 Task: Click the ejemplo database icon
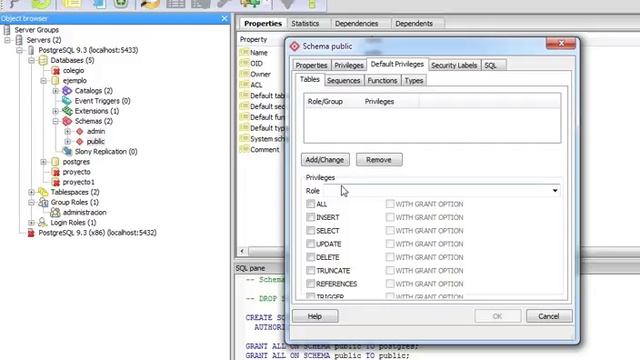tap(56, 81)
